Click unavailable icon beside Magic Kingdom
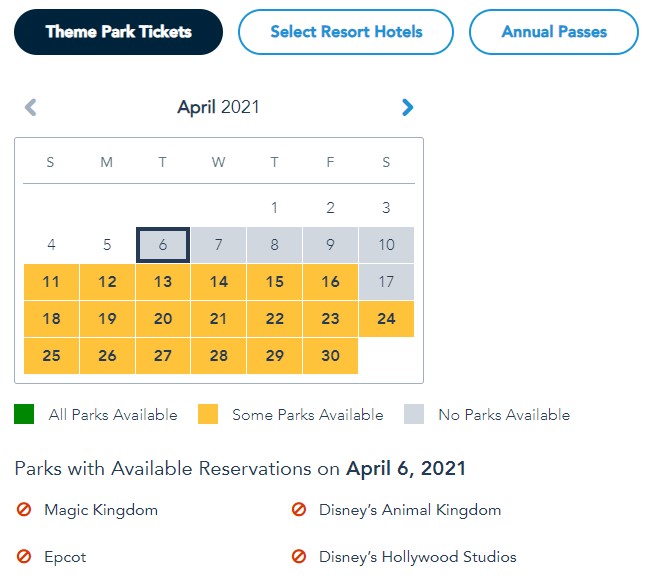This screenshot has height=588, width=650. click(24, 510)
